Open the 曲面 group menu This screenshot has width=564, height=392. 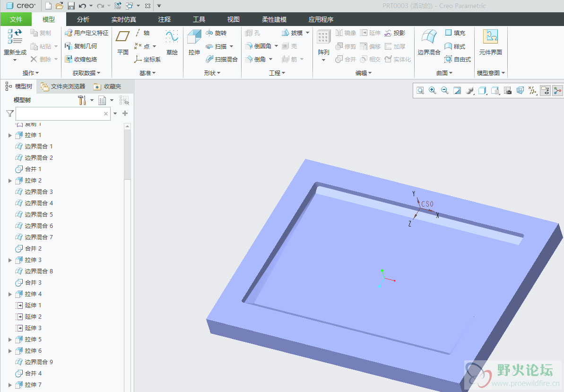tap(444, 73)
